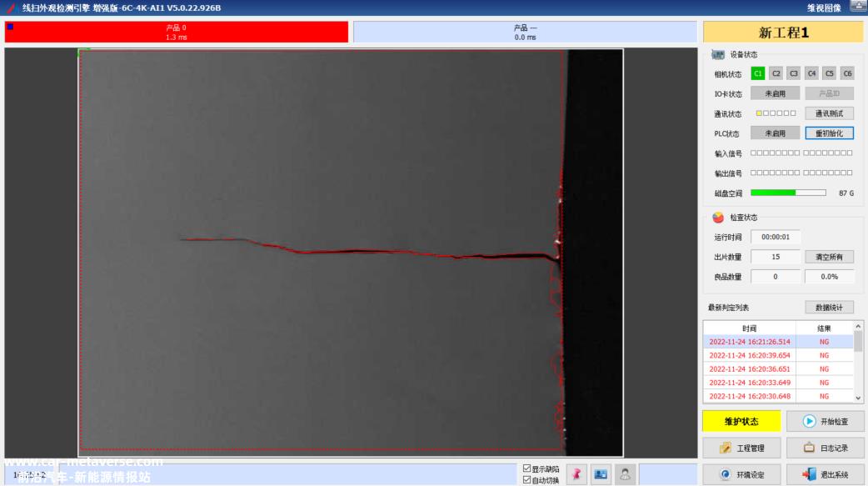Click the yellow 维护状态 button
This screenshot has height=486, width=868.
point(741,421)
